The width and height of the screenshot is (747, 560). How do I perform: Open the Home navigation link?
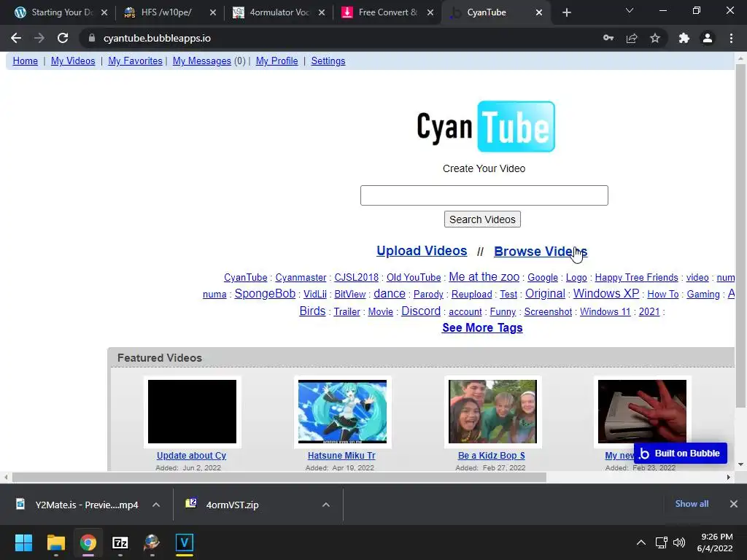pos(26,61)
